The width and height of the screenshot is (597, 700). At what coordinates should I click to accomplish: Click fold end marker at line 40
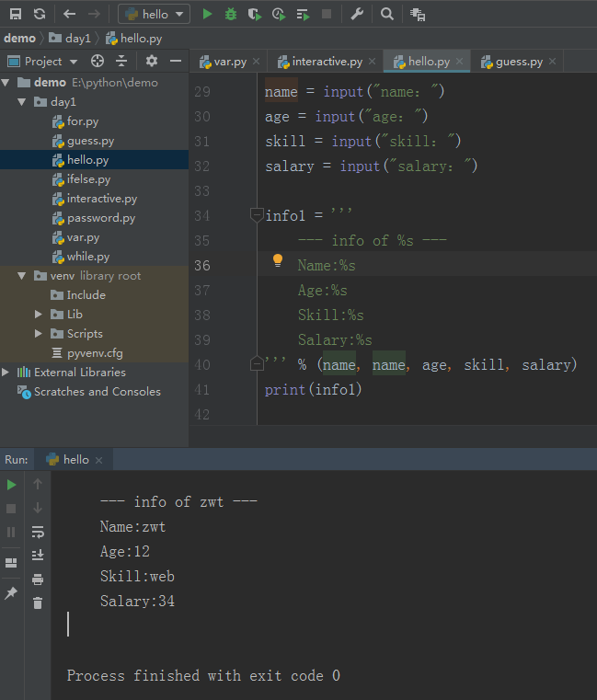click(257, 363)
